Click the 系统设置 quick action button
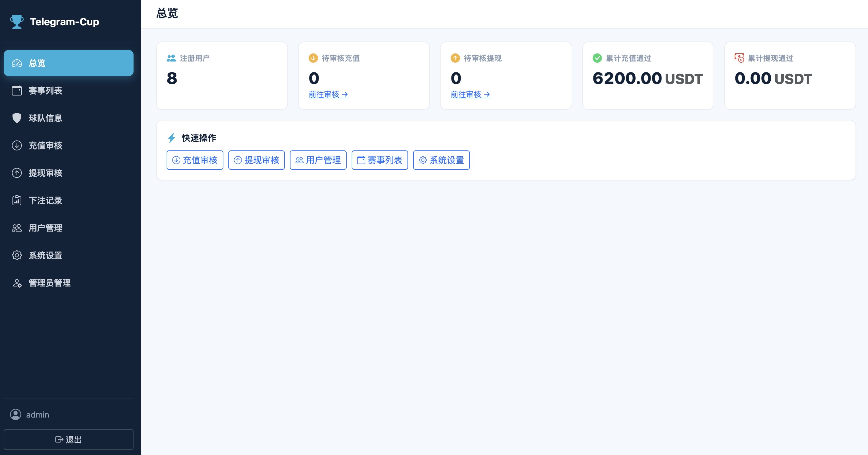Image resolution: width=868 pixels, height=455 pixels. [441, 160]
